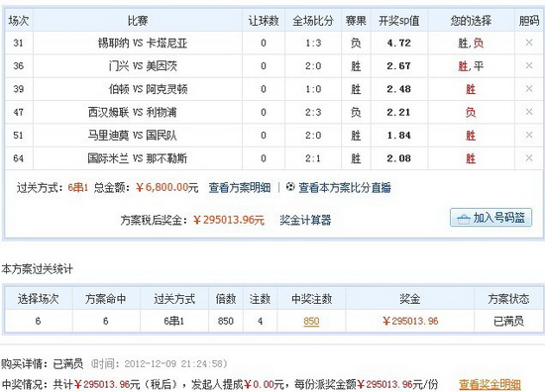Click the 胆码 column header
Screen dimensions: 545x392
pos(529,21)
